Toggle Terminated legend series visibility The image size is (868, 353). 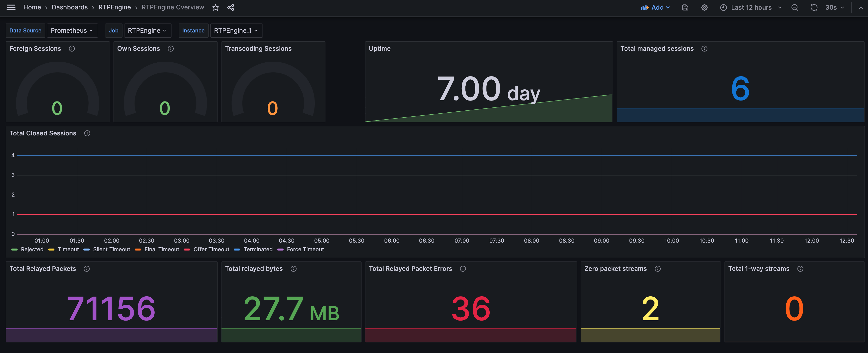click(258, 250)
